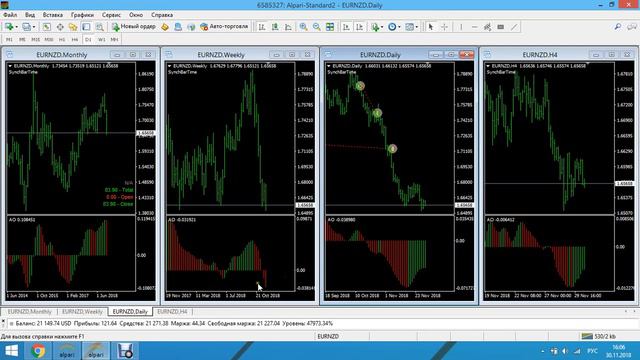
Task: Open the New Chart toolbar icon
Action: pos(8,27)
